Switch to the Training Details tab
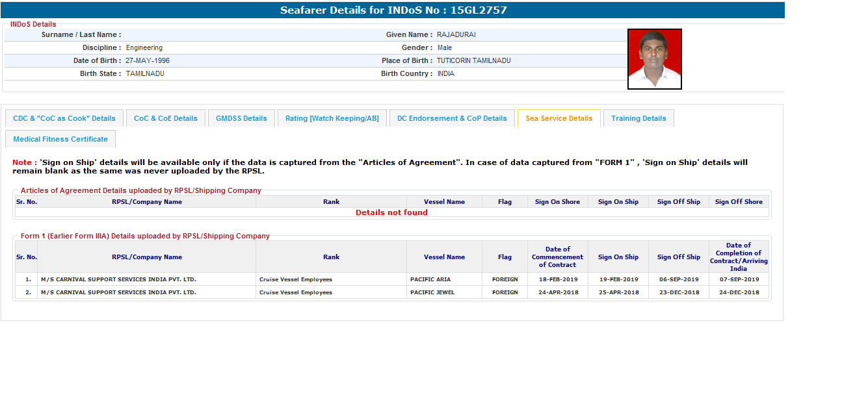This screenshot has width=868, height=393. 638,118
